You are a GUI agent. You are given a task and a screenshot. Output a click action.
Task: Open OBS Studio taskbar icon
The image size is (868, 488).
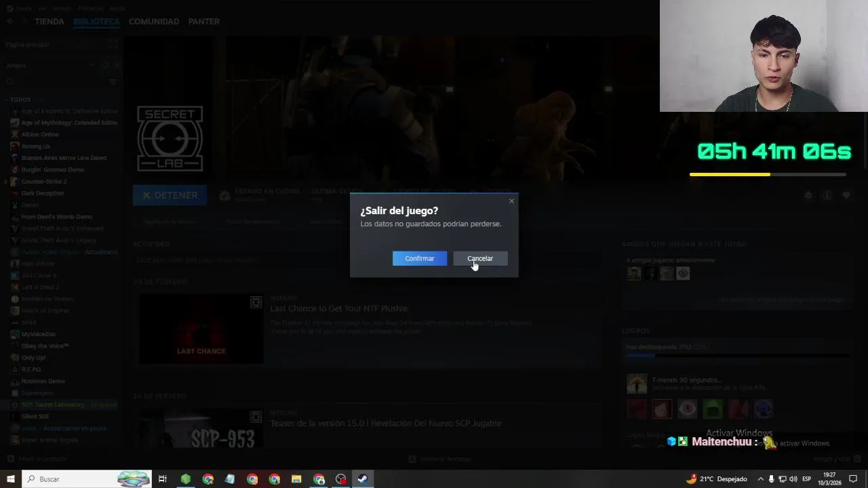341,479
